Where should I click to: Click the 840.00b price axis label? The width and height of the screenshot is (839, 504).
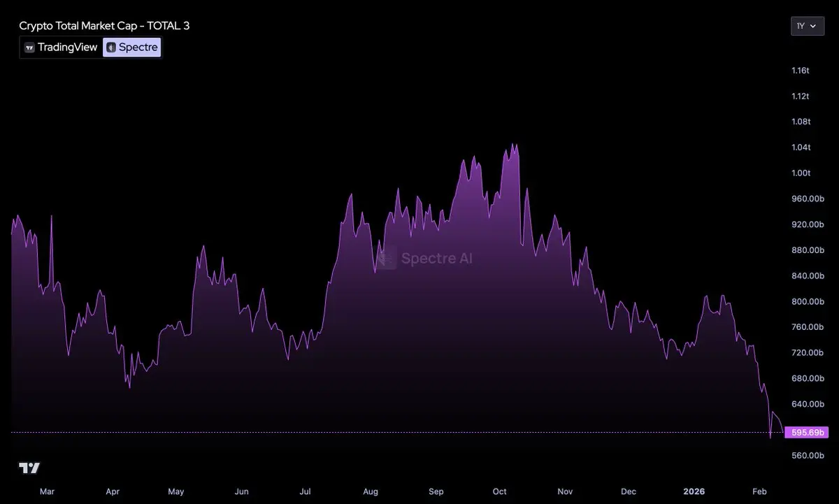coord(808,276)
